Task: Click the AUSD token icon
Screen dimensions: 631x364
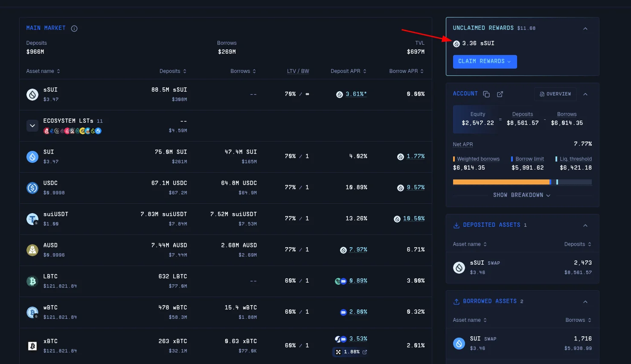Action: pos(32,250)
